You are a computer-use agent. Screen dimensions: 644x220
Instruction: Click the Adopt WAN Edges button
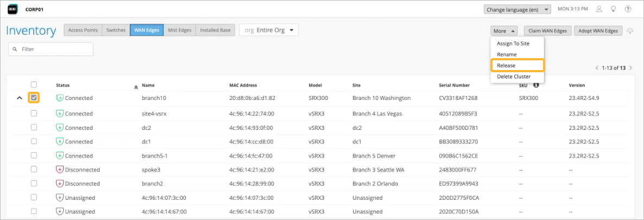click(x=598, y=31)
